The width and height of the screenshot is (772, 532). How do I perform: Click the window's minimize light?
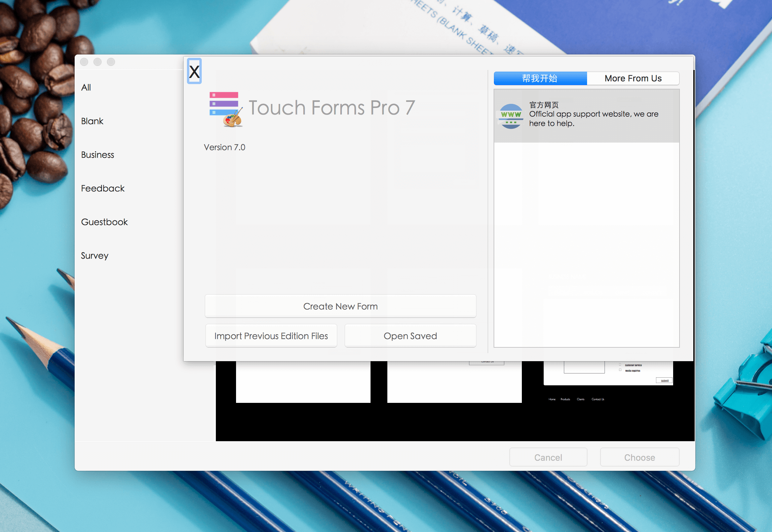[98, 62]
